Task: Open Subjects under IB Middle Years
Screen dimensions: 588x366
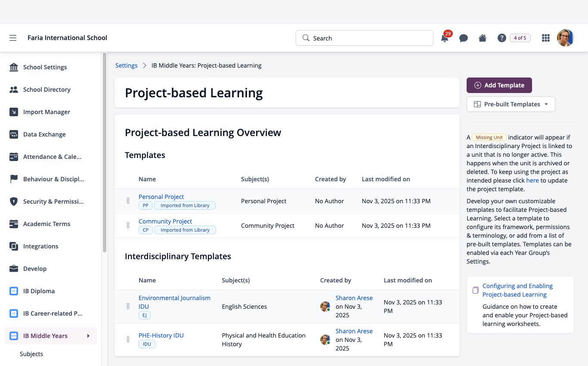Action: tap(31, 354)
